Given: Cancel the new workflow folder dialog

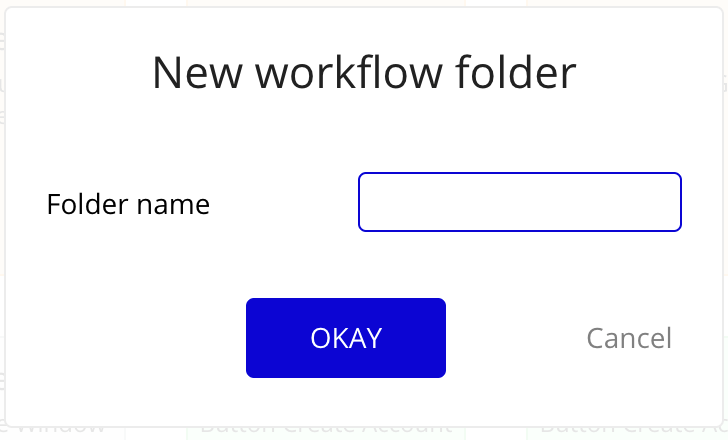Looking at the screenshot, I should click(x=628, y=338).
